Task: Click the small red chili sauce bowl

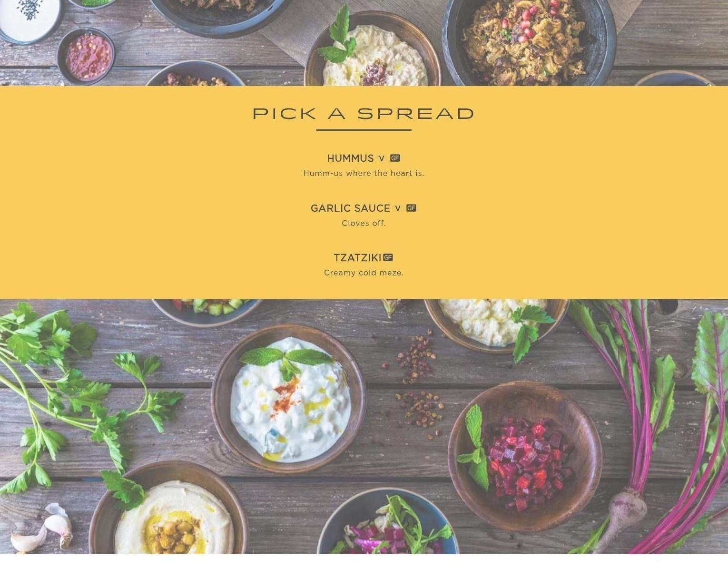Action: pos(86,56)
